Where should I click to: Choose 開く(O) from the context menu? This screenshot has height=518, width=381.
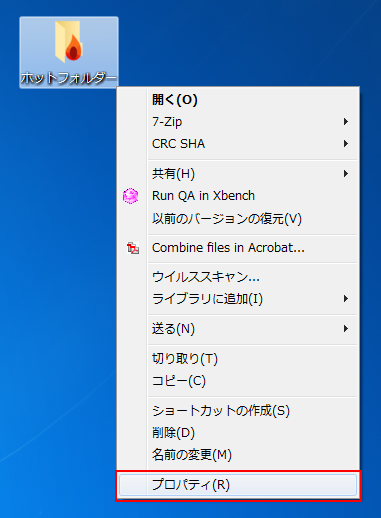click(238, 100)
